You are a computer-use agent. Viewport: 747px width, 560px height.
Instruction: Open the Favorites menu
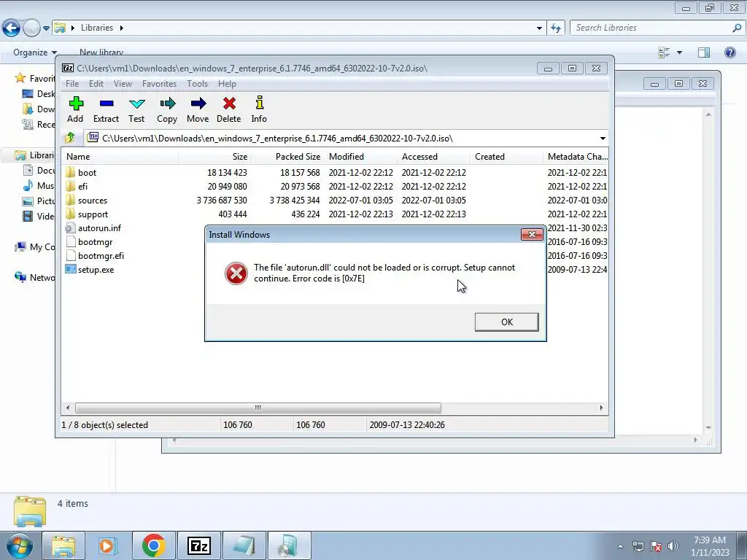pos(159,84)
